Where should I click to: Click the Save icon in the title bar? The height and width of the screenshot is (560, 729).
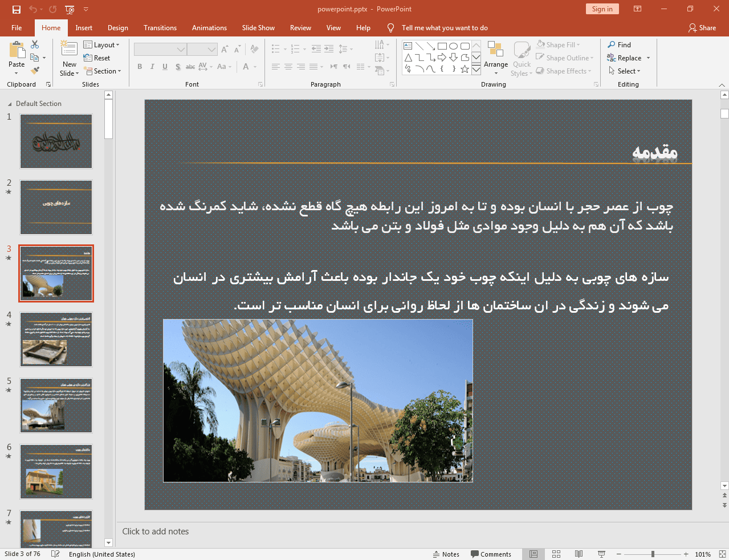tap(16, 9)
